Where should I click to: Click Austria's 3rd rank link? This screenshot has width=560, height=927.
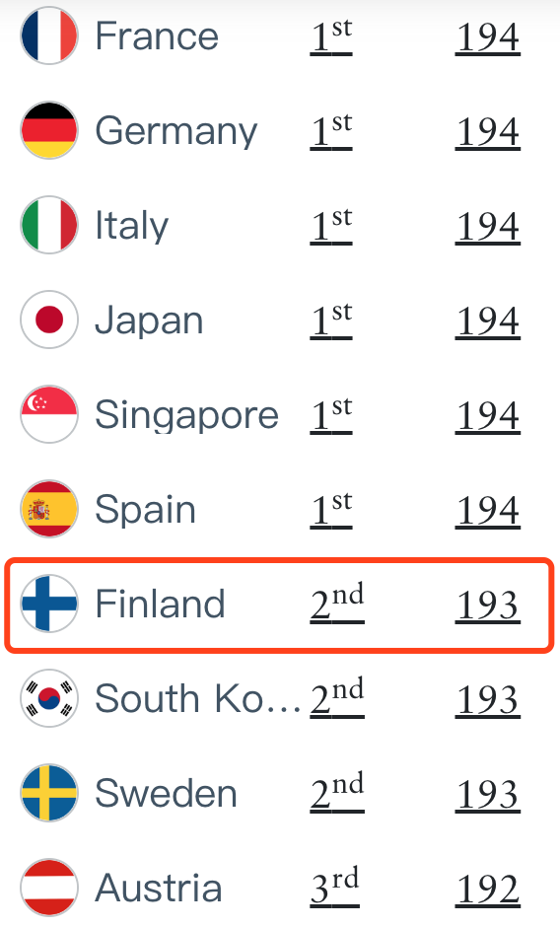(334, 887)
